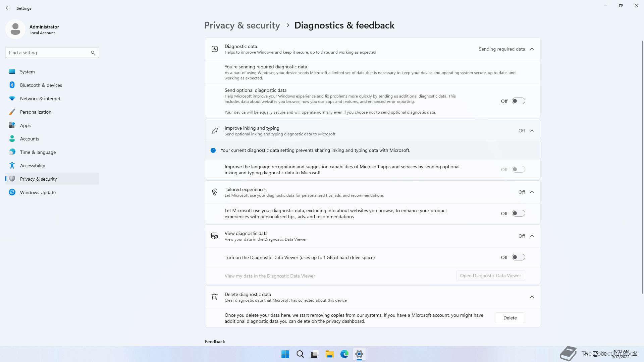644x362 pixels.
Task: Click the Sending required data status text
Action: (x=502, y=49)
